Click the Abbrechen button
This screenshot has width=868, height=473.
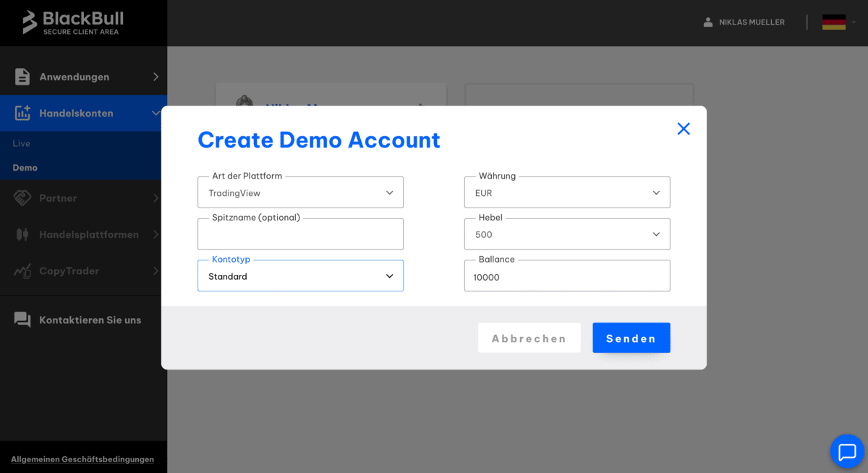click(529, 338)
